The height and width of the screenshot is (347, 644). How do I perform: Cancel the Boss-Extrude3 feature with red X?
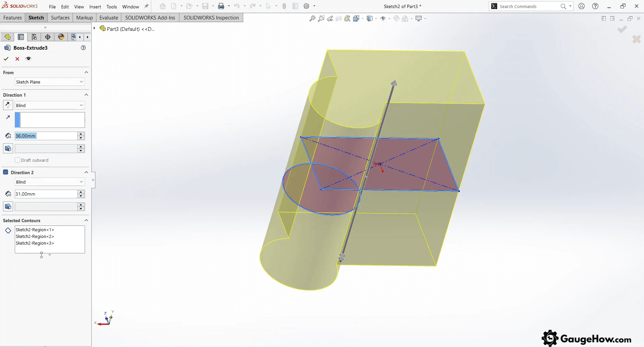(17, 59)
